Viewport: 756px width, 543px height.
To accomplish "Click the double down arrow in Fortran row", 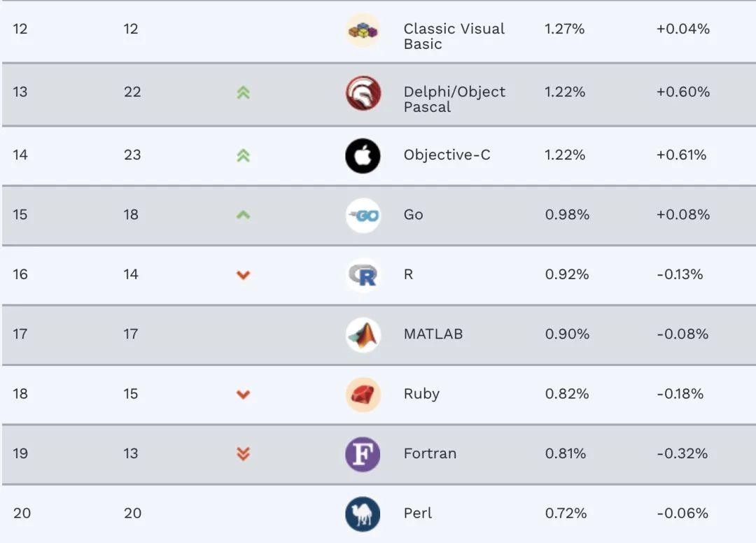I will [243, 454].
